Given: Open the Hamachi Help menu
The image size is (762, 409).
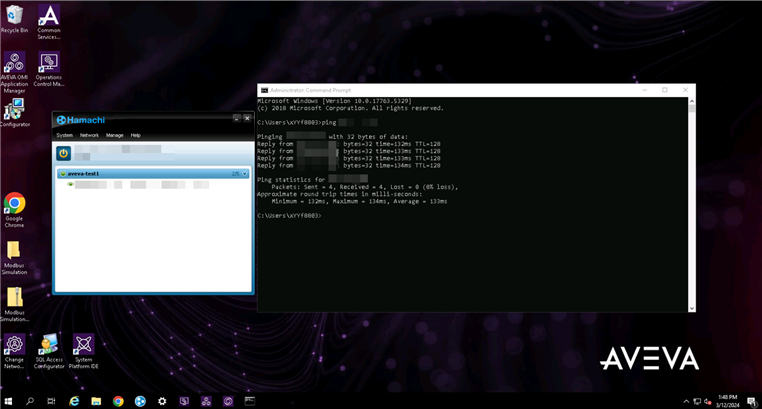Looking at the screenshot, I should (x=136, y=136).
